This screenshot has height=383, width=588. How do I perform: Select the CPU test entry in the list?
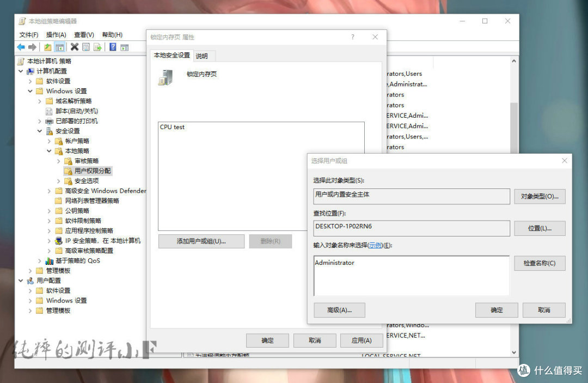click(x=173, y=127)
